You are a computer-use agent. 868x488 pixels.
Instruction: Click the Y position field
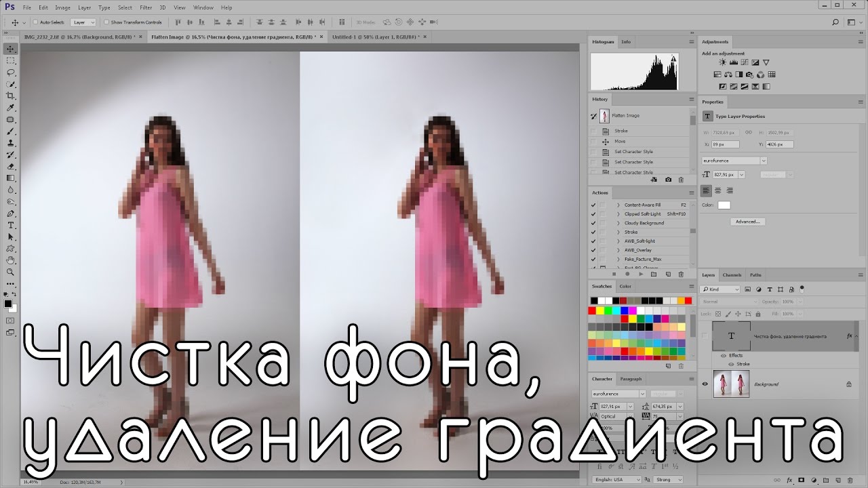(779, 144)
